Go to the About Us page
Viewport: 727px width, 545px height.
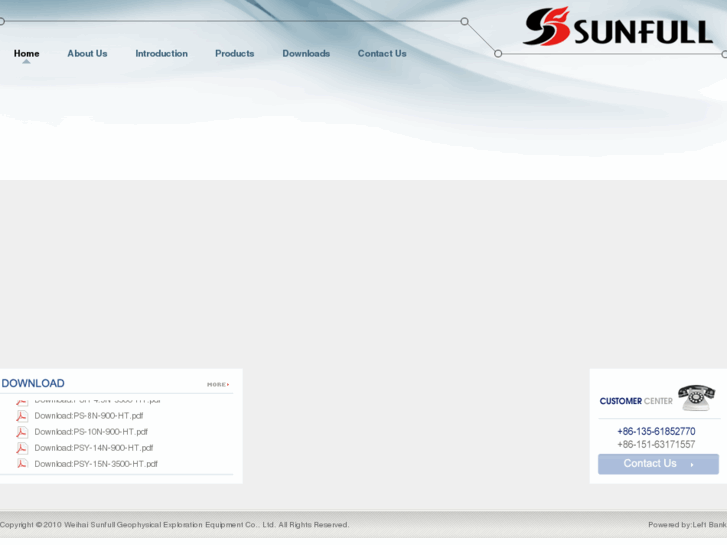87,53
